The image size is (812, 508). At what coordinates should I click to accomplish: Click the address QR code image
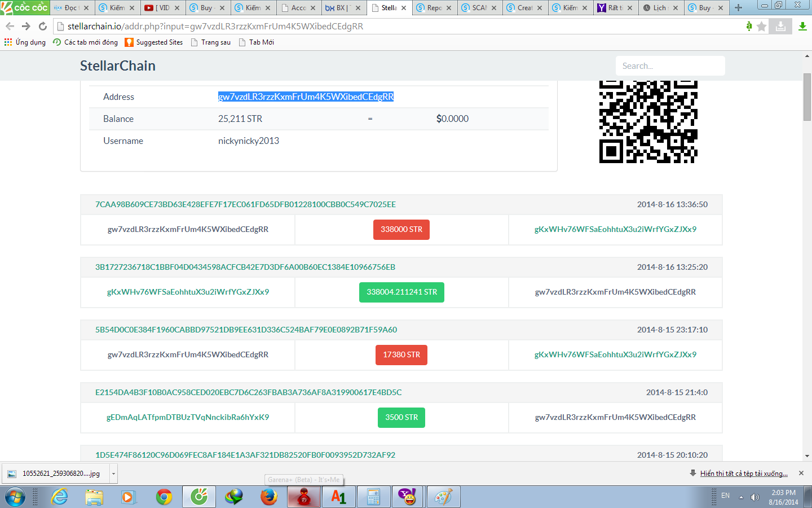point(648,121)
